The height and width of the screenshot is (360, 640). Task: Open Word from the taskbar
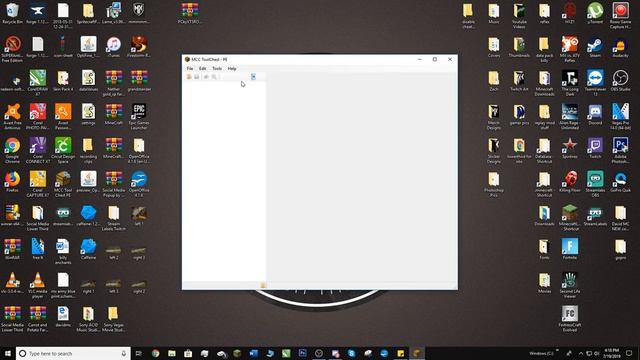253,353
